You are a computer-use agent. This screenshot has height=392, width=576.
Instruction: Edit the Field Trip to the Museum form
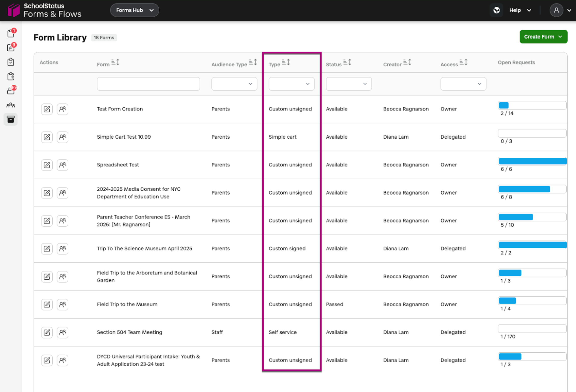click(x=47, y=305)
